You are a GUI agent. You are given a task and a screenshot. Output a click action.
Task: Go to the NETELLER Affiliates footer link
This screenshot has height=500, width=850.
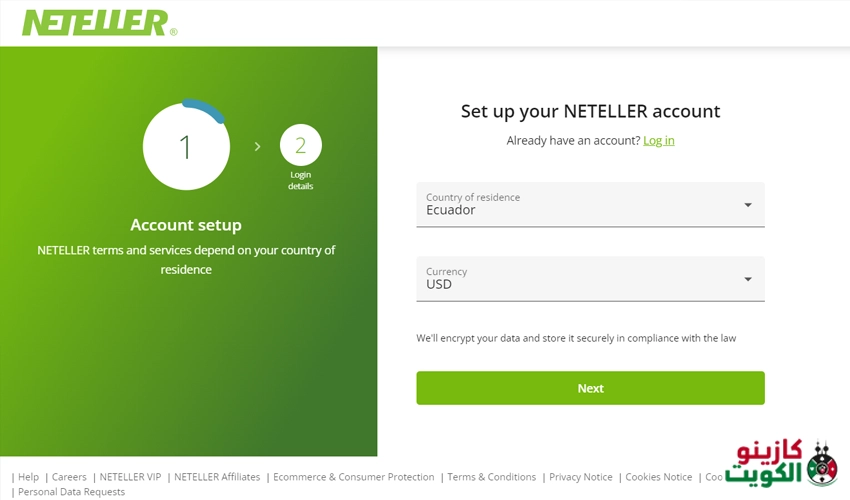[x=217, y=477]
